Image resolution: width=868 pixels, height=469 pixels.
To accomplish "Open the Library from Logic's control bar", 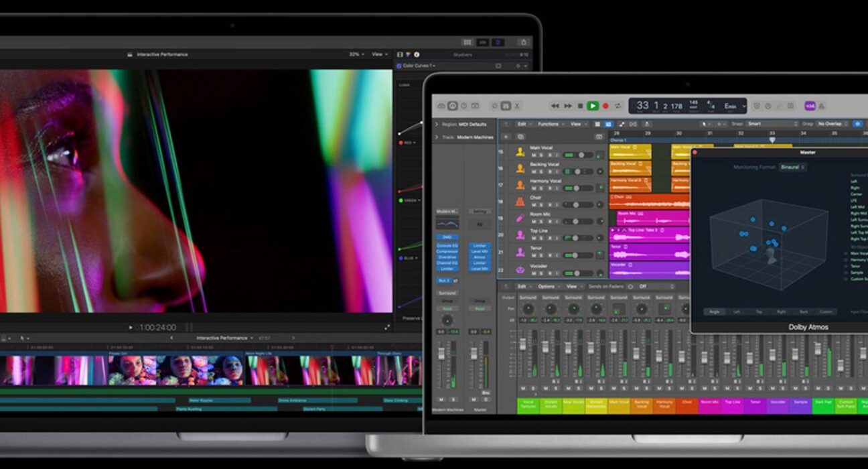I will [443, 106].
